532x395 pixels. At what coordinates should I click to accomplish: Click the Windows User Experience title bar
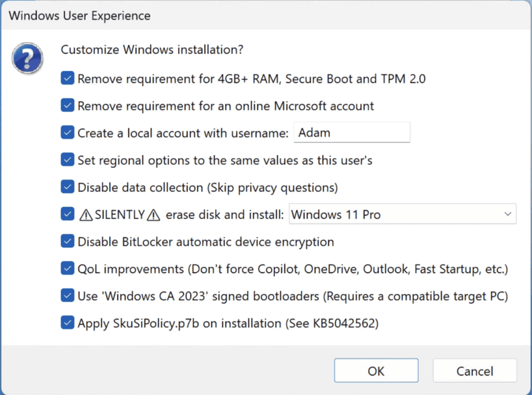pos(266,16)
